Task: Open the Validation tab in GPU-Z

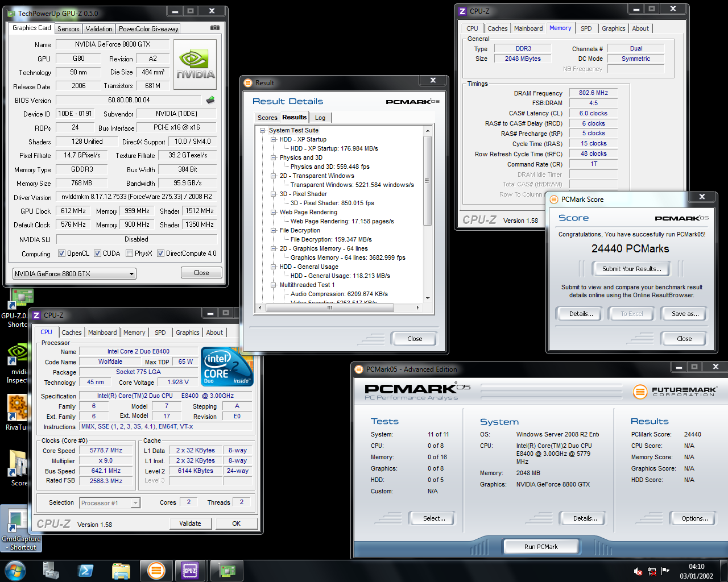Action: (x=99, y=29)
